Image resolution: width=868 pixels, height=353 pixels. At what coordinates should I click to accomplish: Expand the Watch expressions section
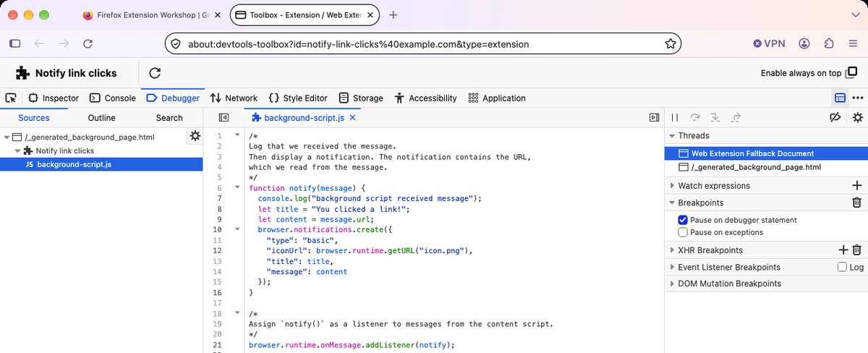point(671,186)
